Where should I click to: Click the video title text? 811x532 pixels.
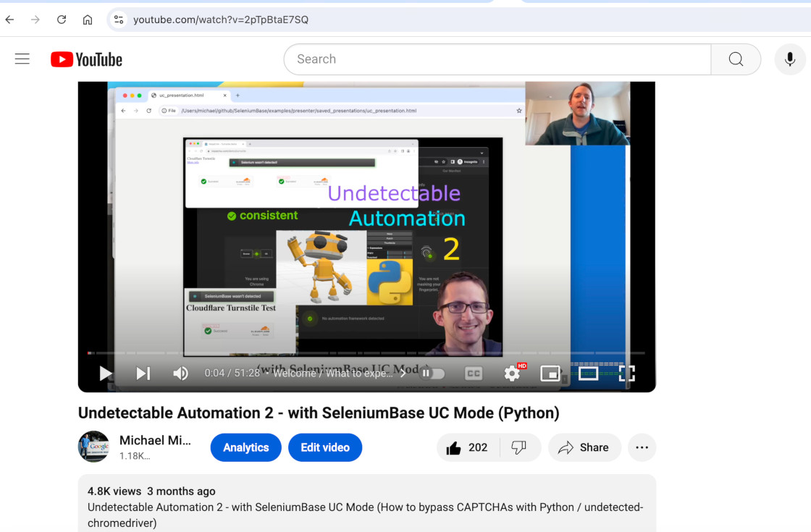click(319, 413)
